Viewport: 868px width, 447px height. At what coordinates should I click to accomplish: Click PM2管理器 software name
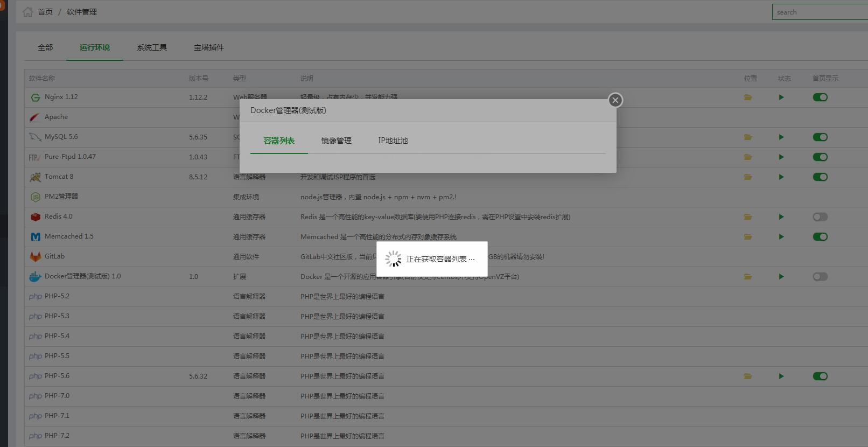(61, 197)
